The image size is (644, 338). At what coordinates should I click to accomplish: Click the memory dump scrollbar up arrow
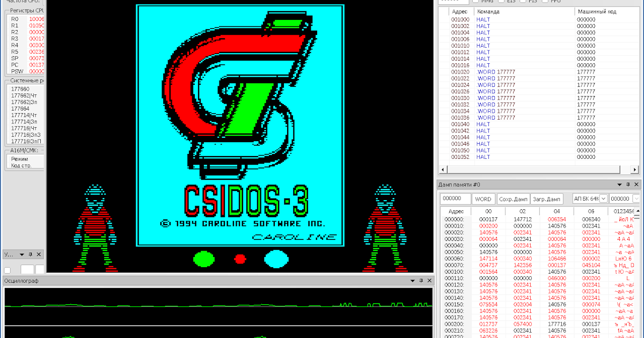pyautogui.click(x=638, y=212)
